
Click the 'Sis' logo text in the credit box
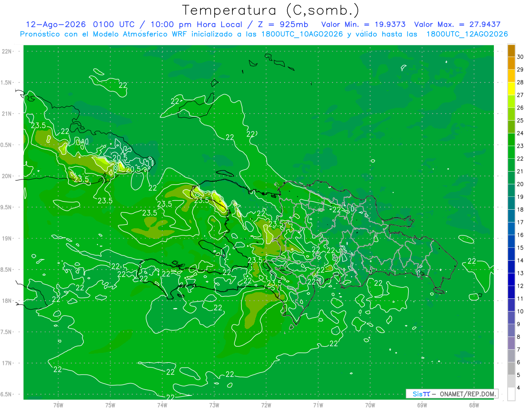417,394
